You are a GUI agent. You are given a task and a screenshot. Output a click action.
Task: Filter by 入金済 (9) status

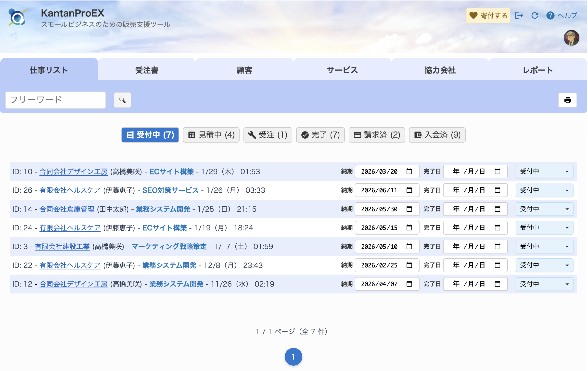(437, 135)
